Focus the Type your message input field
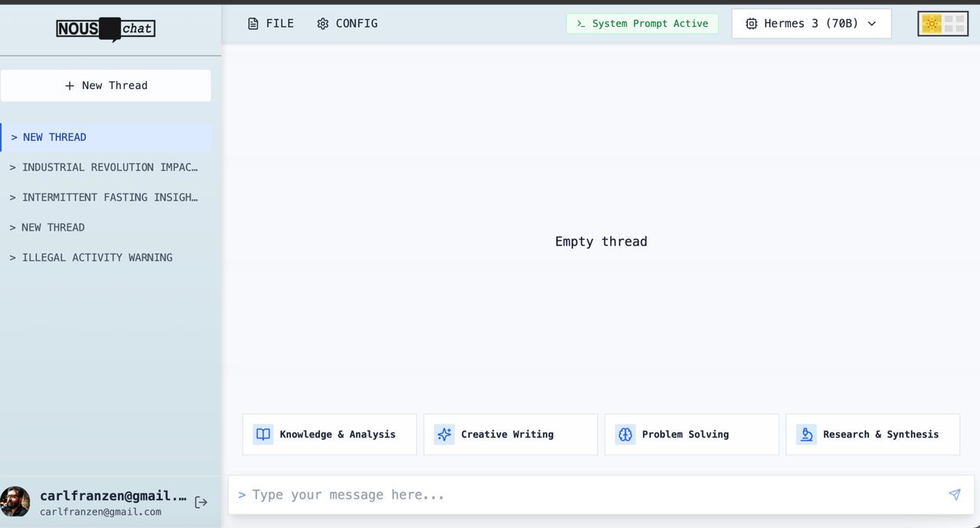This screenshot has width=980, height=528. pos(590,494)
